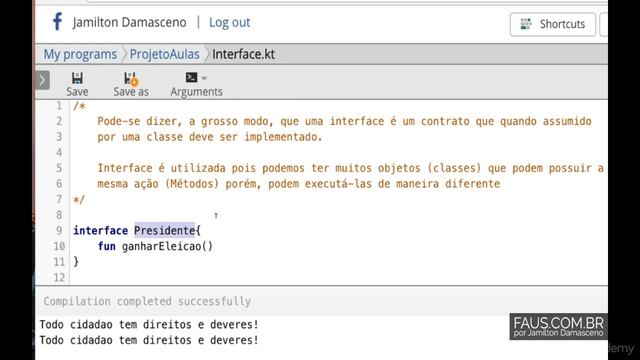Click the Log out link
640x360 pixels.
(229, 22)
